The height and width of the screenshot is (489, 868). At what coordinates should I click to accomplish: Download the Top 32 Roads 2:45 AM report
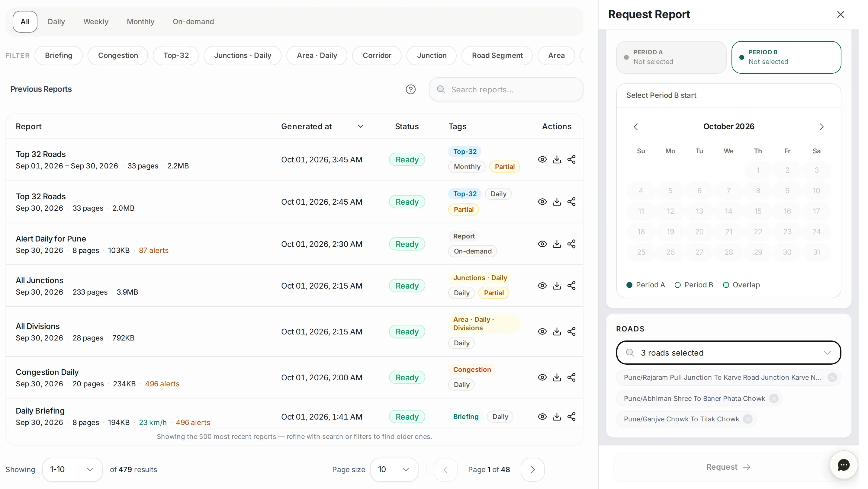click(557, 202)
